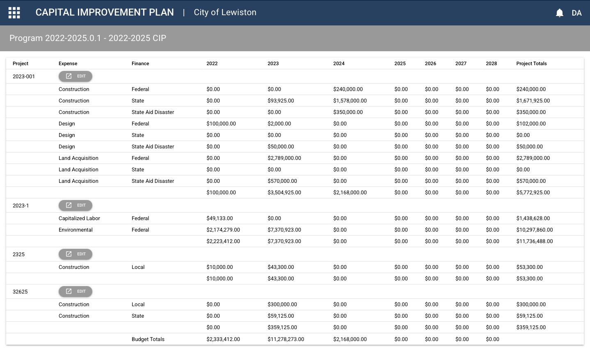Click the $5,772,925.00 project total cell
The height and width of the screenshot is (364, 590).
coord(533,192)
